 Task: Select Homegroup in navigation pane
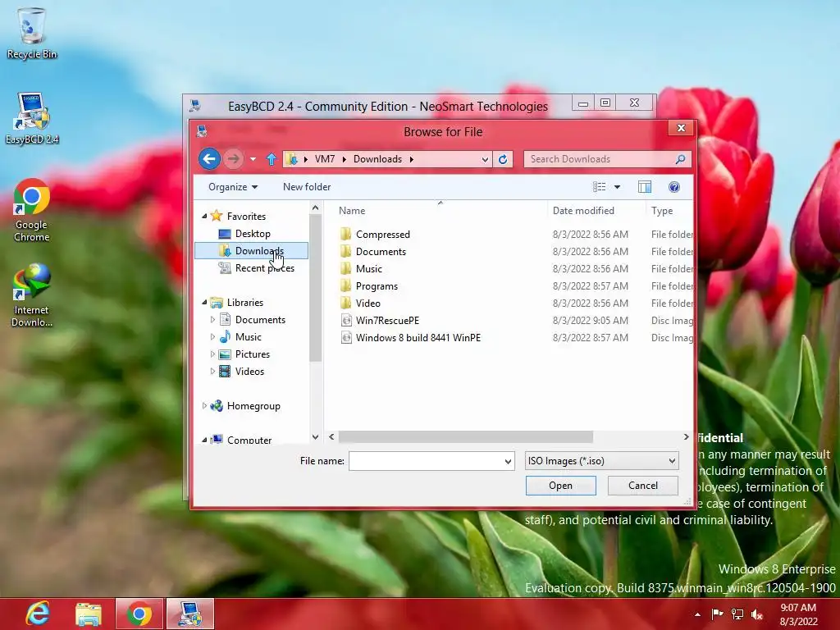[253, 406]
